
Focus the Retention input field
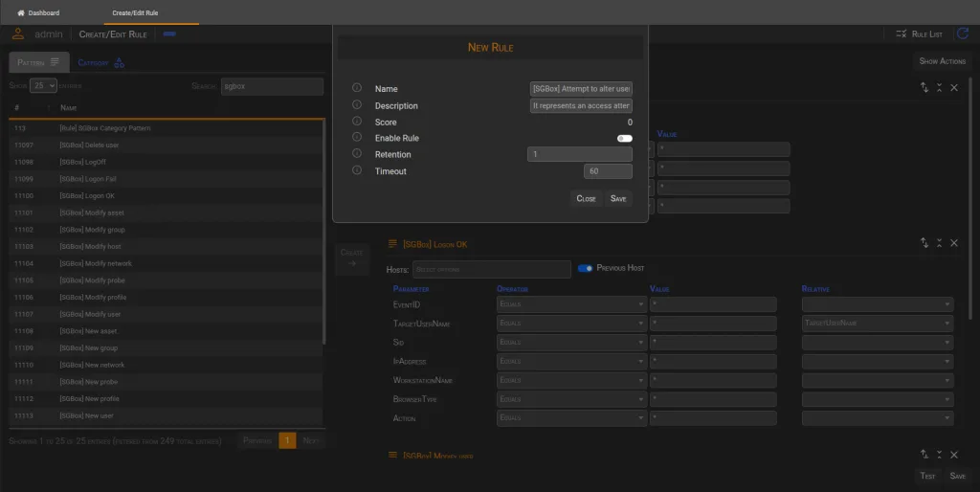(579, 154)
